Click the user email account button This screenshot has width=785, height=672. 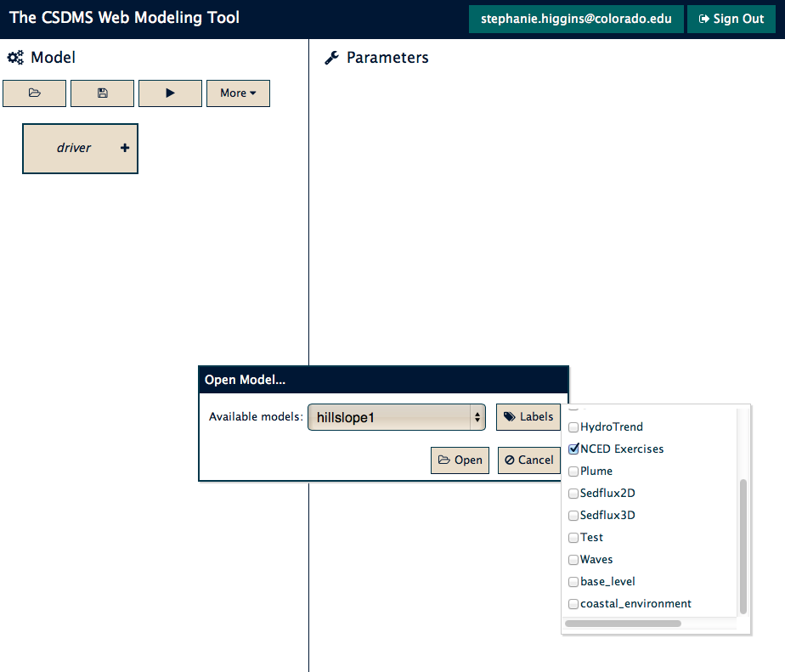576,19
